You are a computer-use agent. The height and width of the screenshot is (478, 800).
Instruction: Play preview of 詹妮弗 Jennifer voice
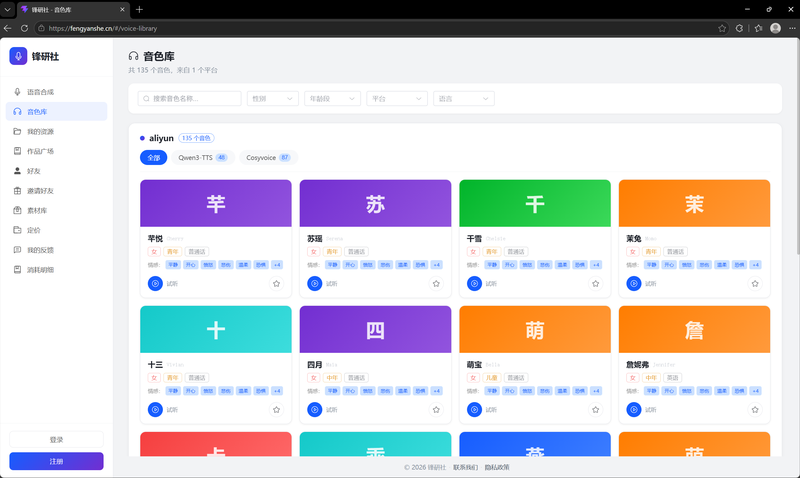(x=634, y=409)
